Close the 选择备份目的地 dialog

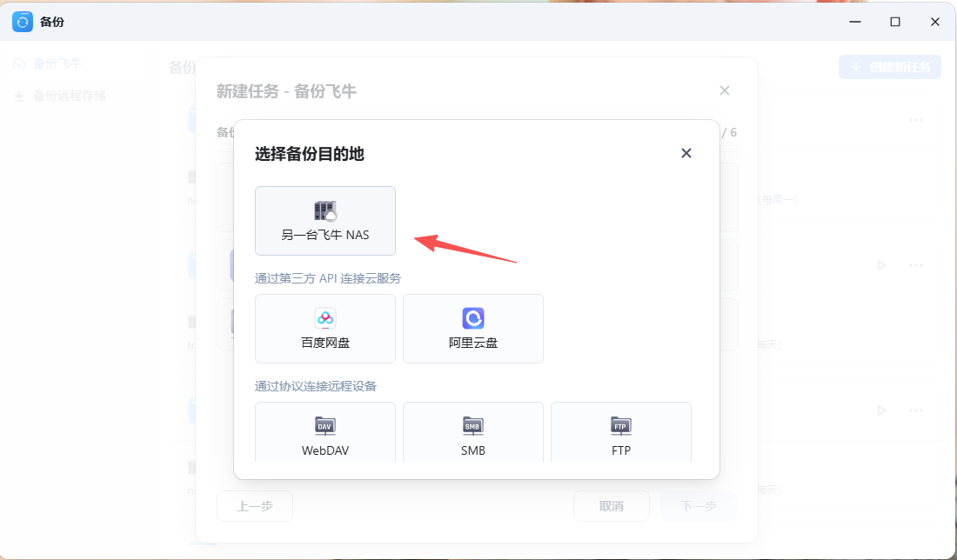coord(686,153)
